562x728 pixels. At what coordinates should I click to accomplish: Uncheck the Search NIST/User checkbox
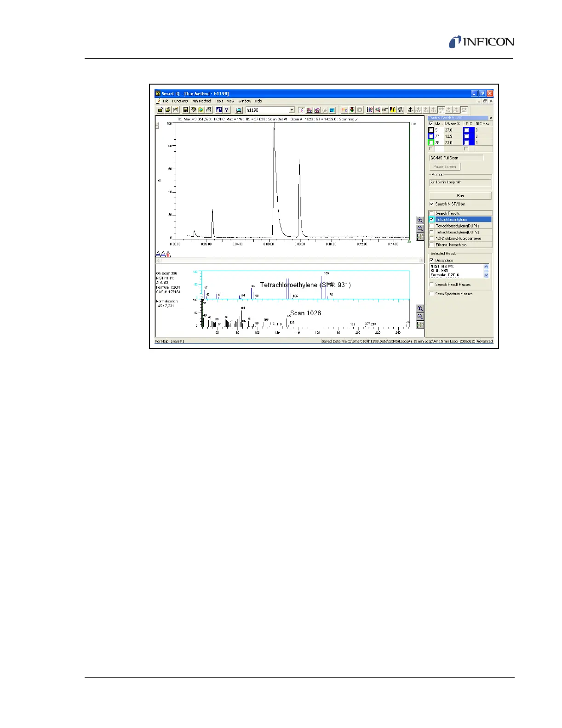tap(431, 204)
